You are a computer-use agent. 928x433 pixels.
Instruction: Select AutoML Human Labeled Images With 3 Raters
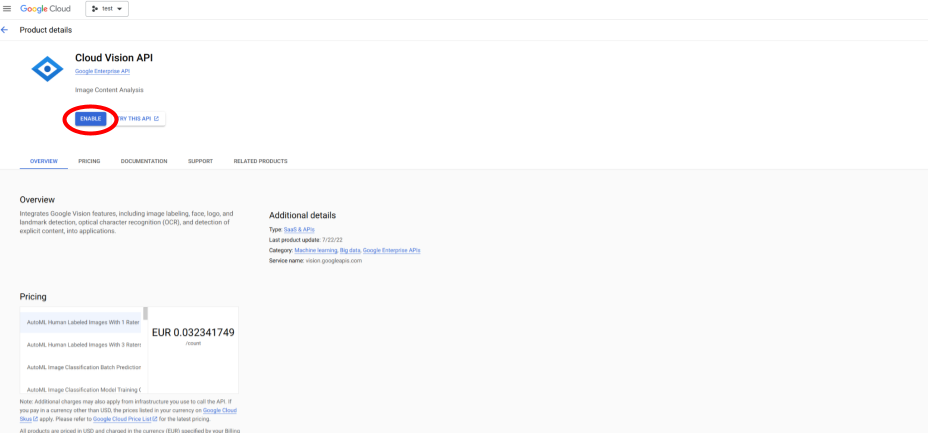click(83, 344)
